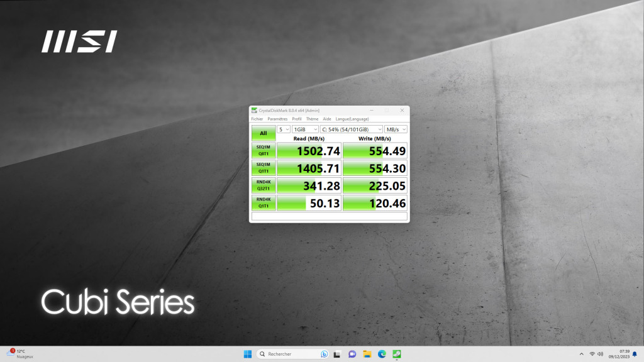Close the CrystalDiskMark window

[x=402, y=111]
